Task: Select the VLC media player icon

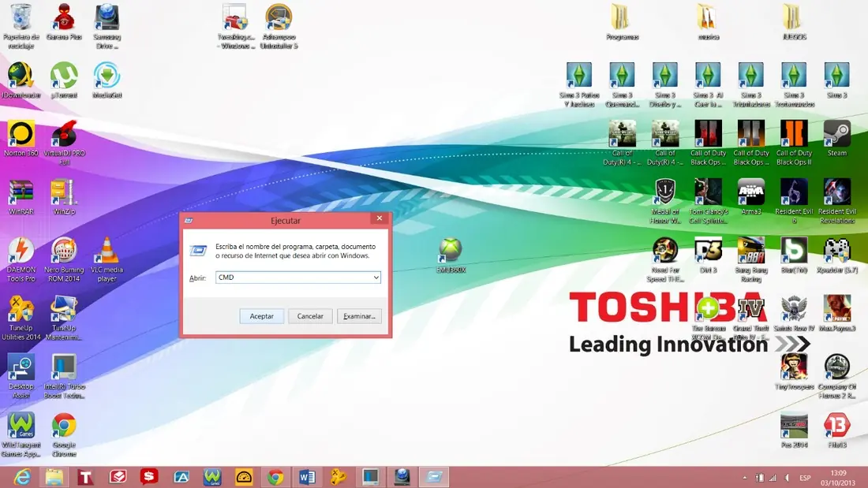Action: [107, 259]
